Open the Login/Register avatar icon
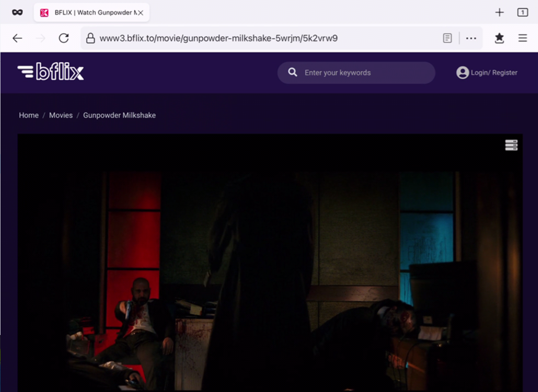Image resolution: width=538 pixels, height=392 pixels. (x=463, y=73)
